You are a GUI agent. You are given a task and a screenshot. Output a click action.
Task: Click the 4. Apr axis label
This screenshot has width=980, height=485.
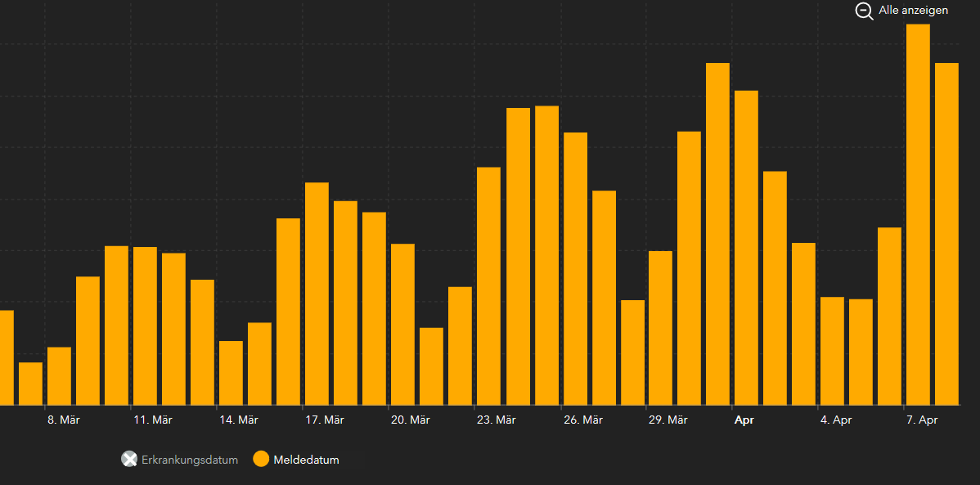coord(836,420)
